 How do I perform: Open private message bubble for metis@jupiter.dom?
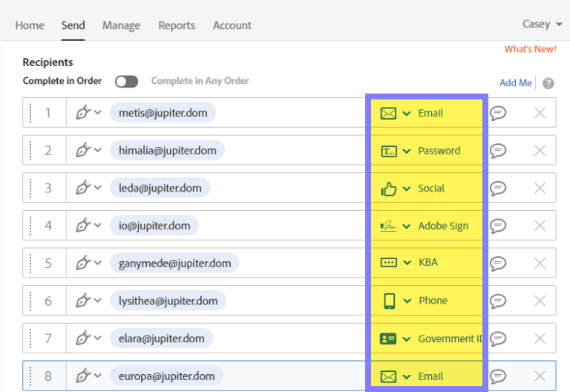[x=498, y=113]
